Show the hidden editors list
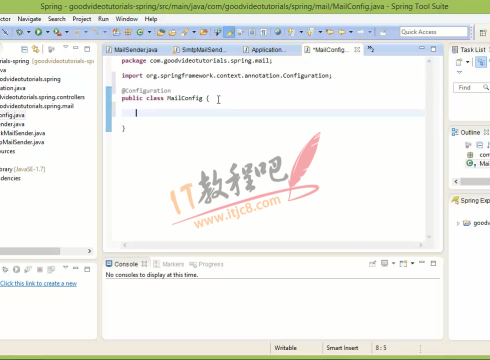The image size is (490, 360). [371, 49]
